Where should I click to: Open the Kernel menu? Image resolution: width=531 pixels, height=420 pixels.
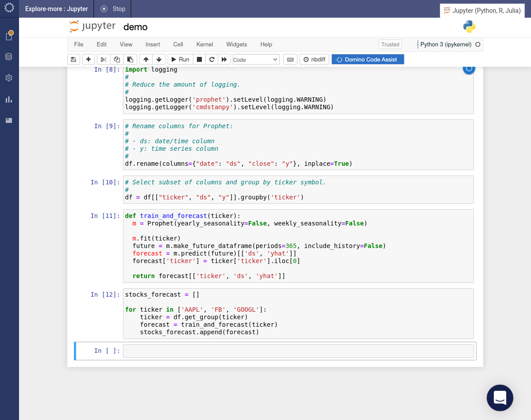205,44
